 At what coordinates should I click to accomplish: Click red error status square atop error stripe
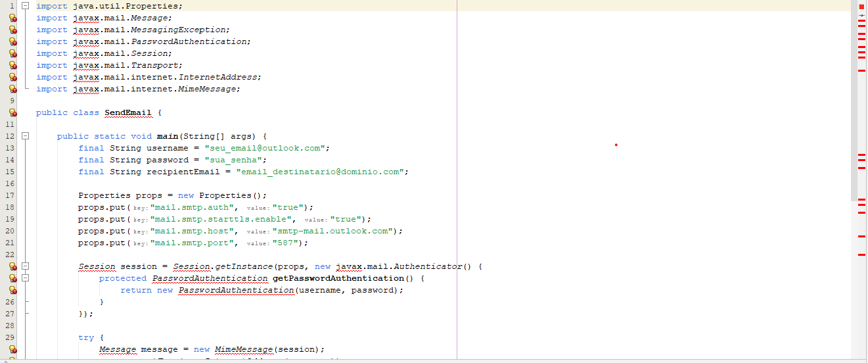click(x=861, y=6)
